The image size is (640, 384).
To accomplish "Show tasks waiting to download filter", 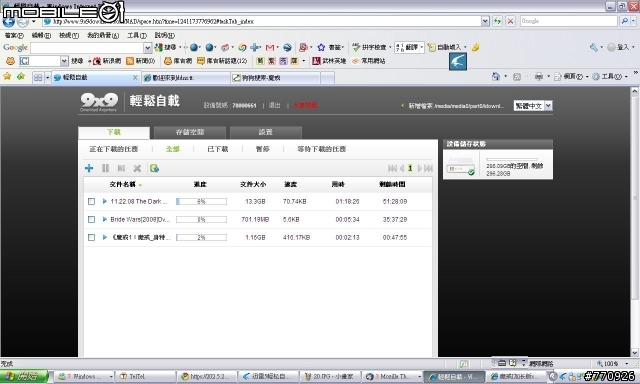I will [322, 149].
